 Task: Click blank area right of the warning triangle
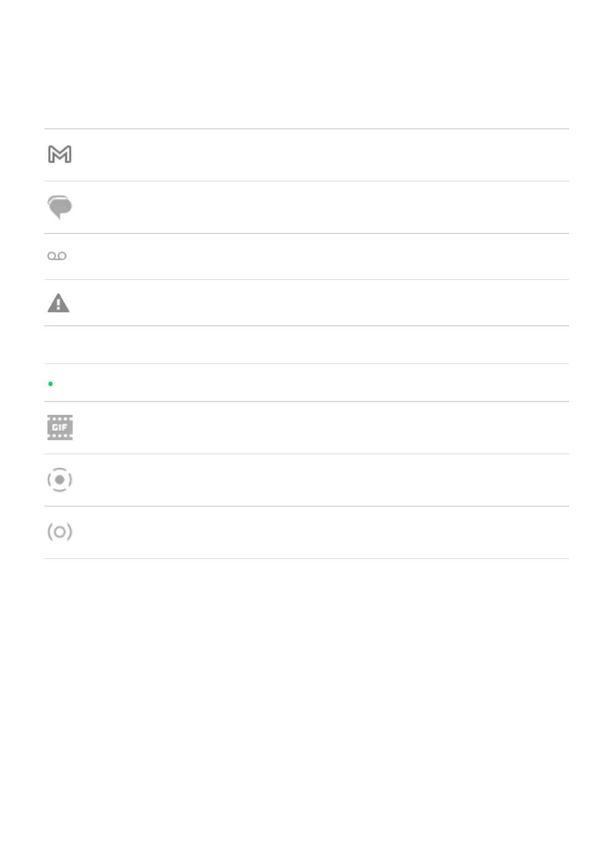[x=320, y=303]
